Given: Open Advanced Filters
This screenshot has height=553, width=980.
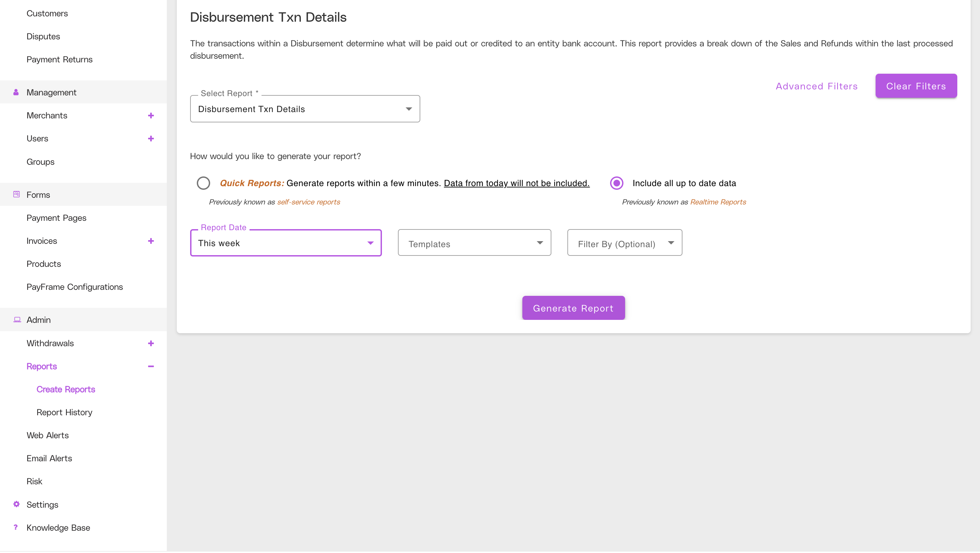Looking at the screenshot, I should pos(817,86).
